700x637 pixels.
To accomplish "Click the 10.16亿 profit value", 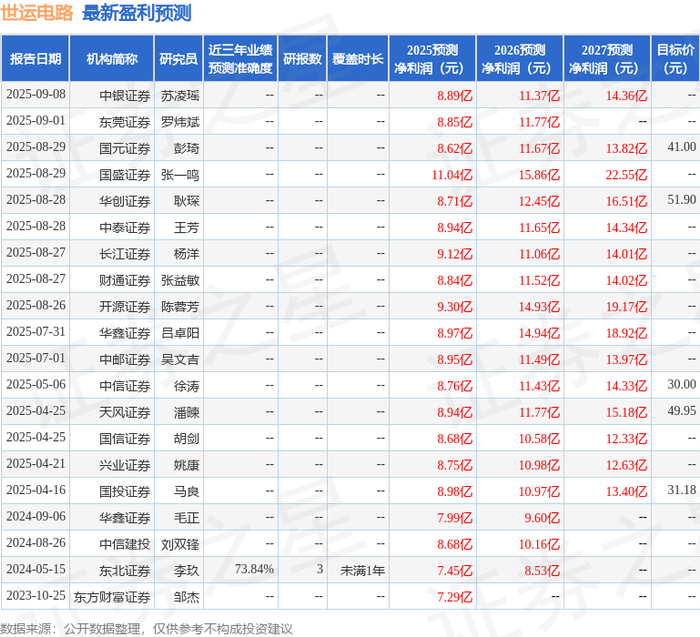I will tap(539, 544).
